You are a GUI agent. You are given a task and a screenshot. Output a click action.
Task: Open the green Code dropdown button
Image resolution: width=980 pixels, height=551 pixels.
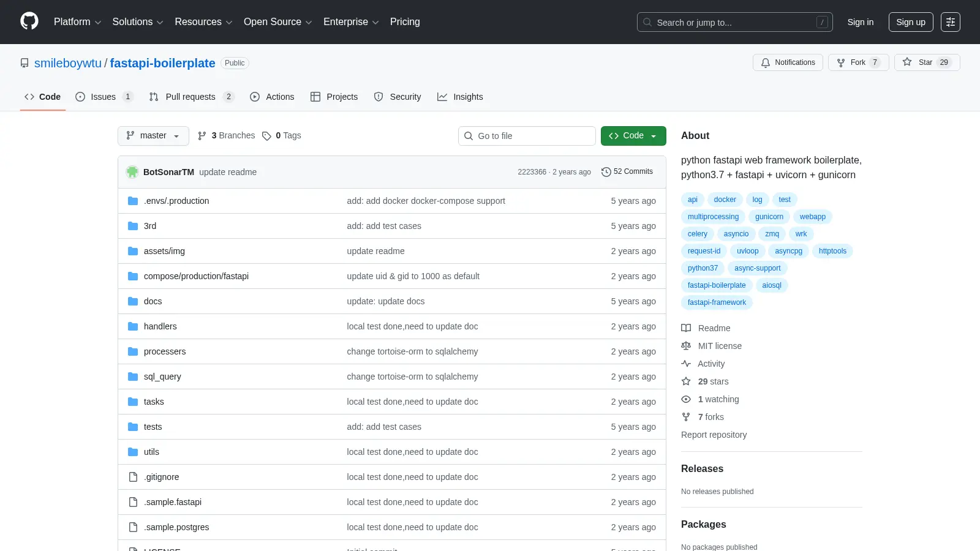[633, 136]
